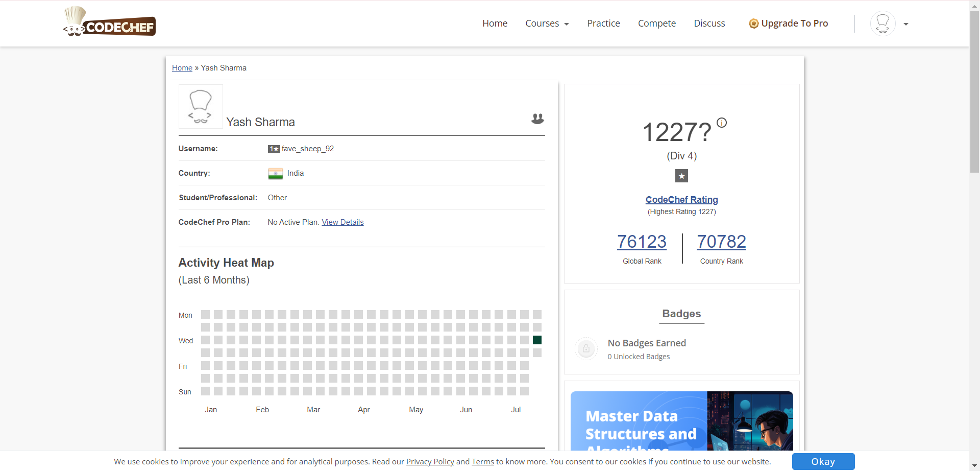Click Yash Sharma profile picture
980x471 pixels.
tap(201, 106)
